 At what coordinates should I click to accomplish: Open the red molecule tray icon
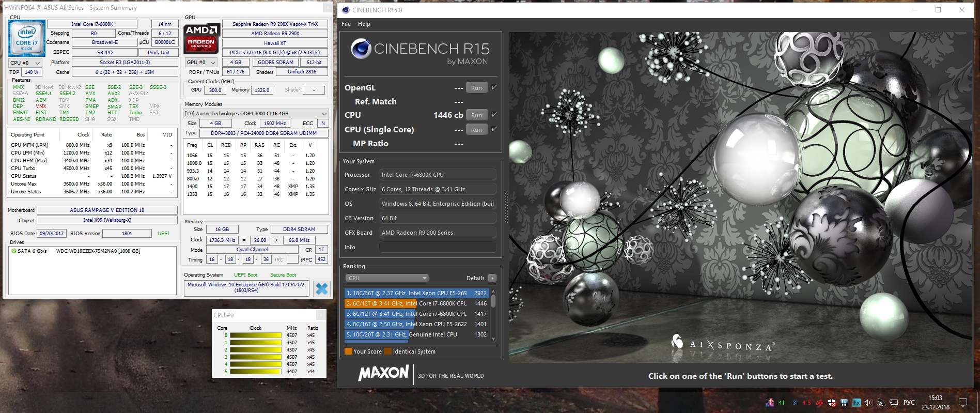tap(819, 403)
